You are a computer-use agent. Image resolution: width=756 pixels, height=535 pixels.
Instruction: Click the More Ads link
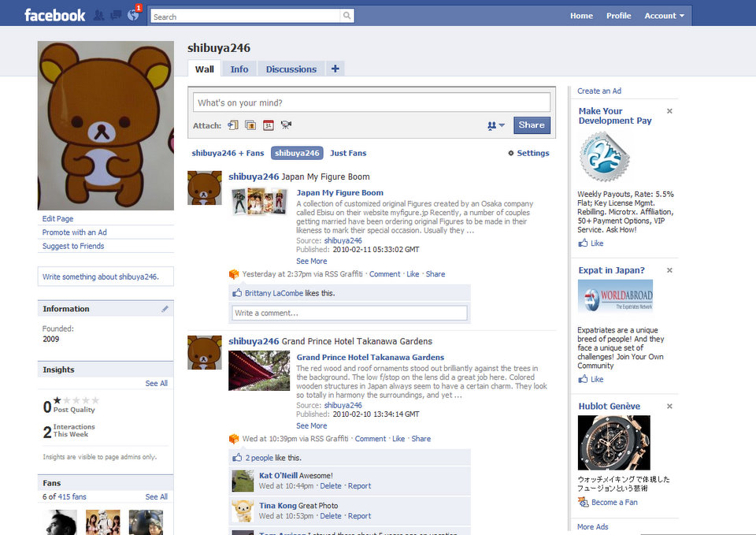592,527
